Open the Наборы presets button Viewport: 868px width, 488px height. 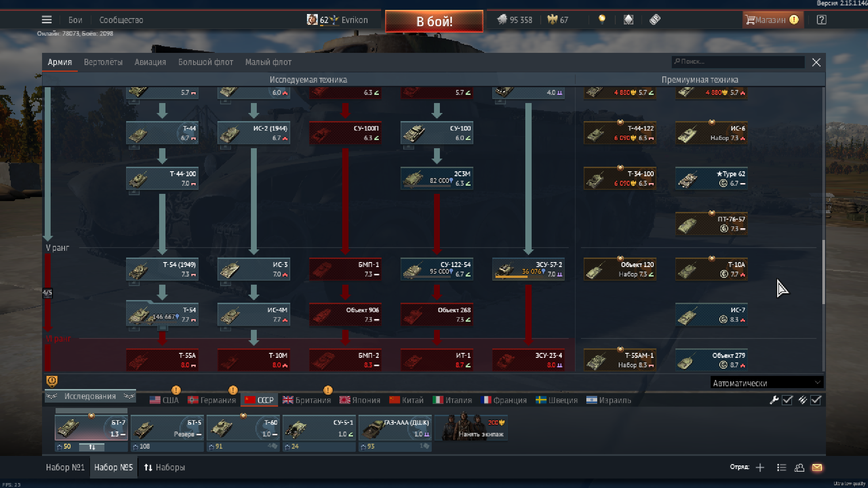pos(164,468)
